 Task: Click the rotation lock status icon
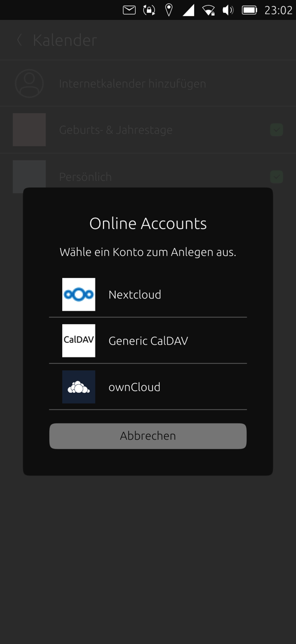point(149,10)
